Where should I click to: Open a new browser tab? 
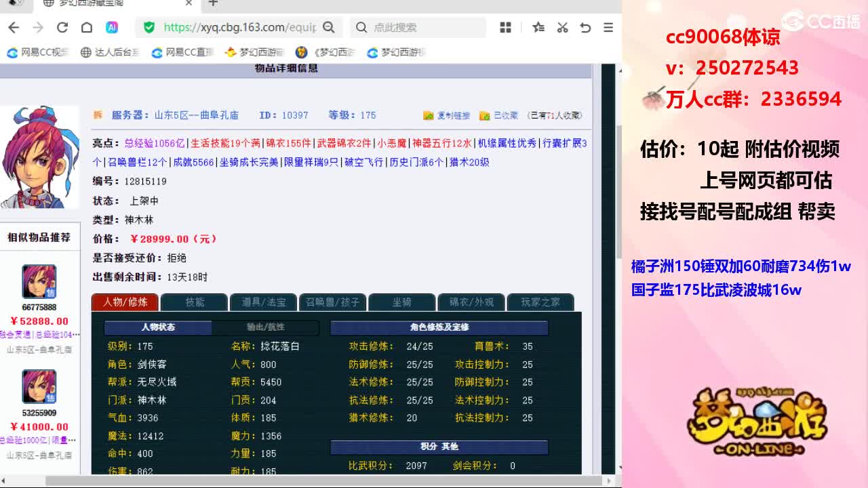click(213, 3)
